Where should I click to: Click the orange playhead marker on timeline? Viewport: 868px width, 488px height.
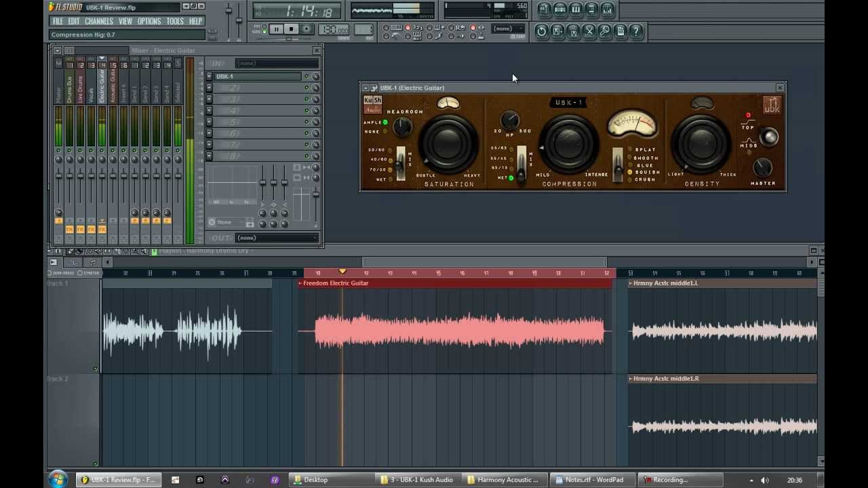(x=342, y=272)
